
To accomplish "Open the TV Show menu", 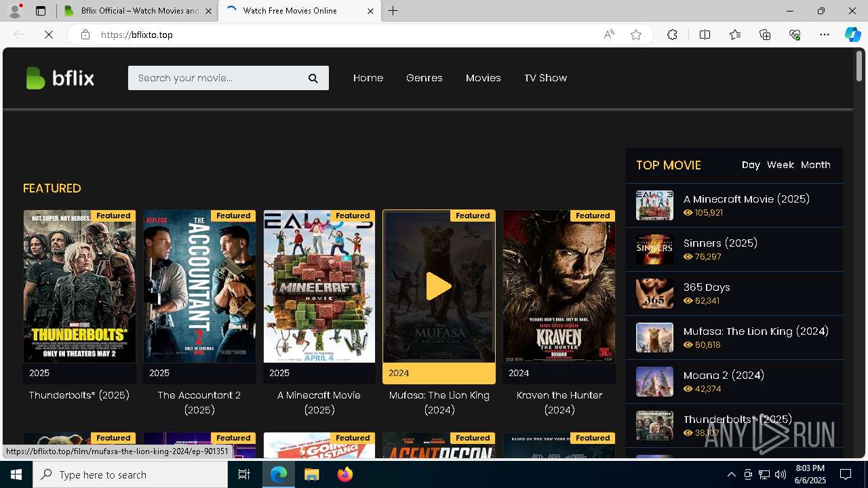I will 546,78.
